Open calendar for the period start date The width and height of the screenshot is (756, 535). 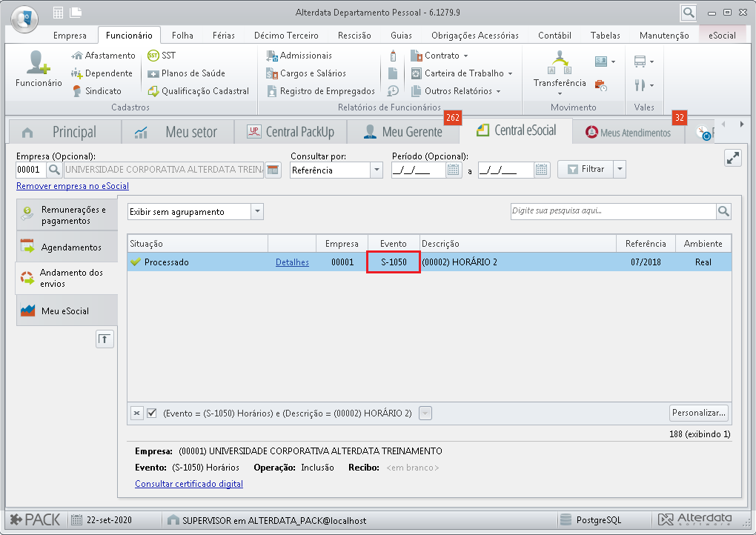pos(453,170)
